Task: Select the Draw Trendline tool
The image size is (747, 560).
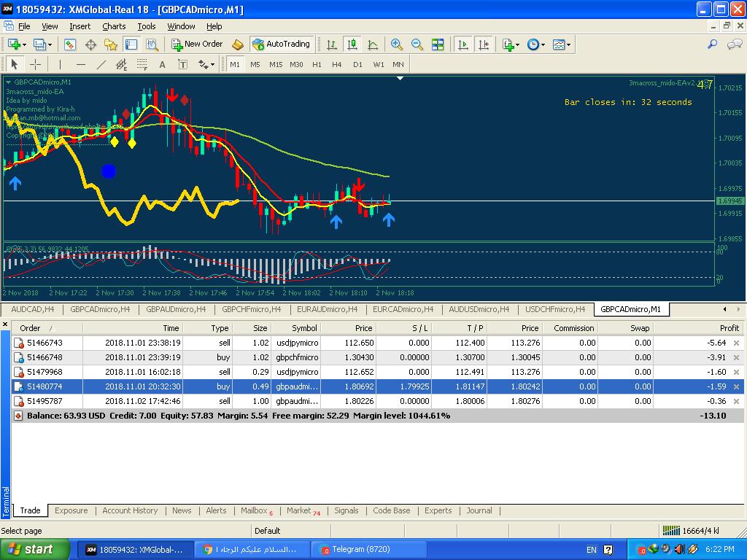Action: [x=101, y=64]
